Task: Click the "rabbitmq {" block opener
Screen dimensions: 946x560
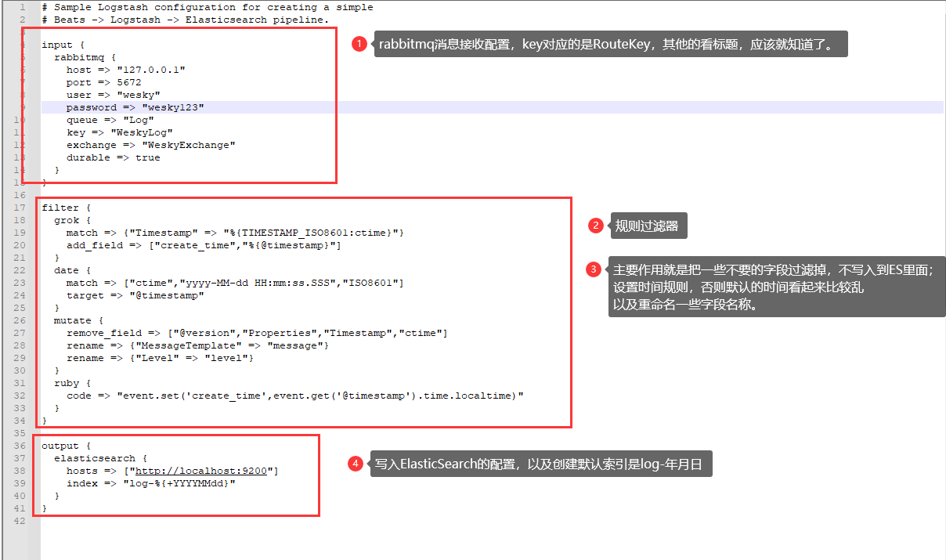Action: tap(85, 57)
